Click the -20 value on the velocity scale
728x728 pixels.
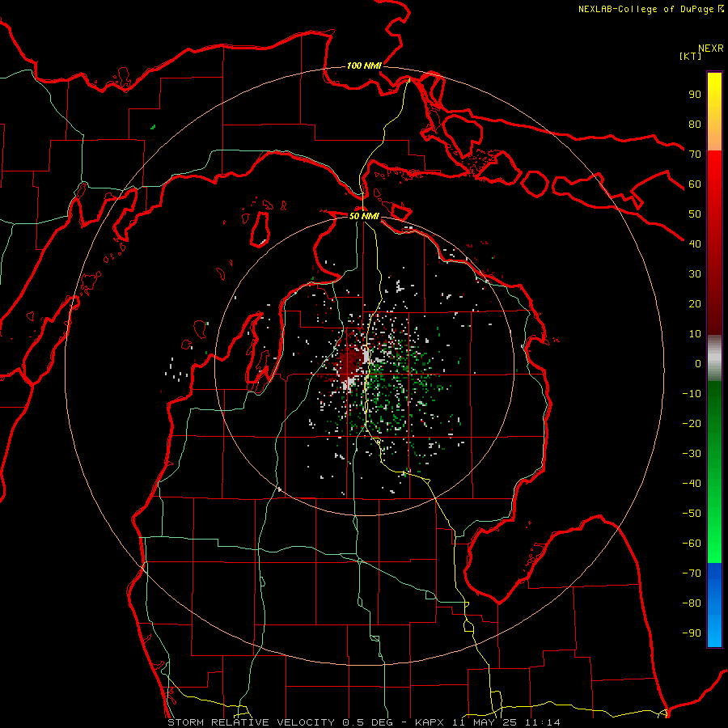coord(692,423)
